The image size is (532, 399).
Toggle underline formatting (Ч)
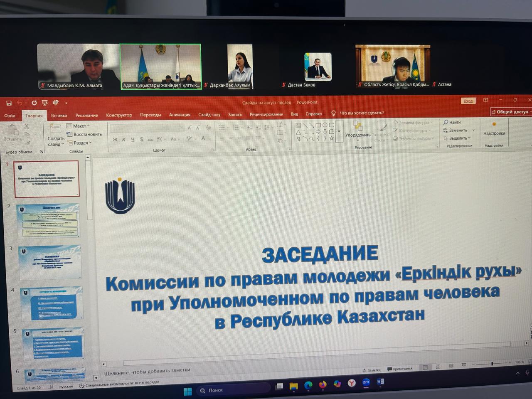[133, 140]
